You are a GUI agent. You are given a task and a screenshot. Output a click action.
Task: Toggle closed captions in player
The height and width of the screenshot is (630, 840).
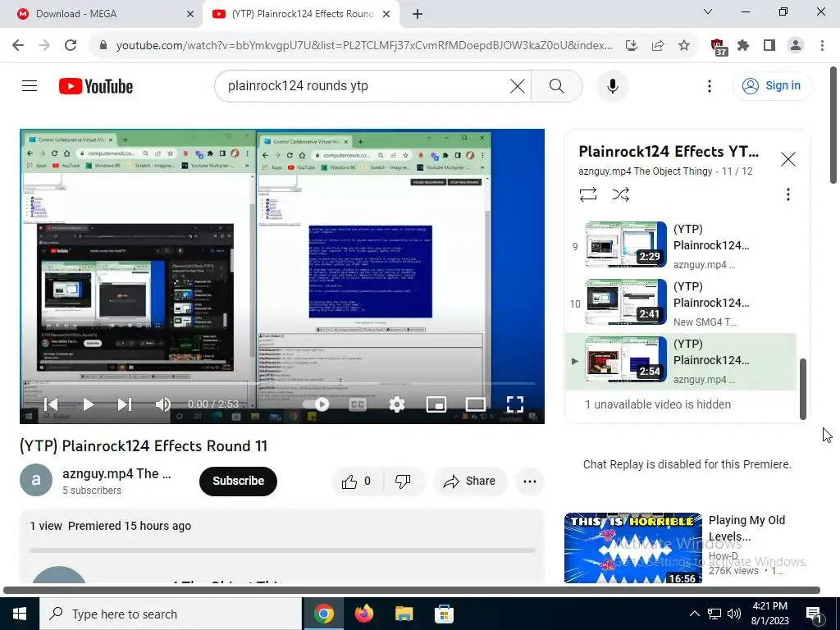(x=358, y=404)
